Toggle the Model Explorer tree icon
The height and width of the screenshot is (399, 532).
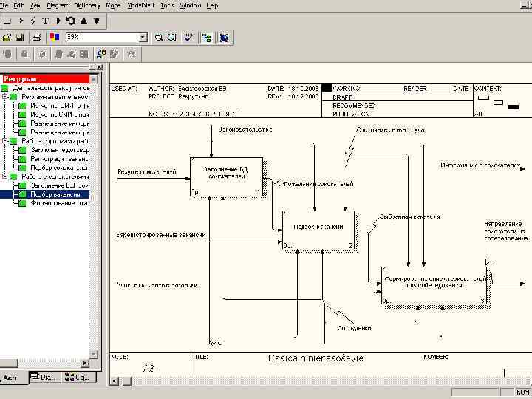pyautogui.click(x=206, y=37)
